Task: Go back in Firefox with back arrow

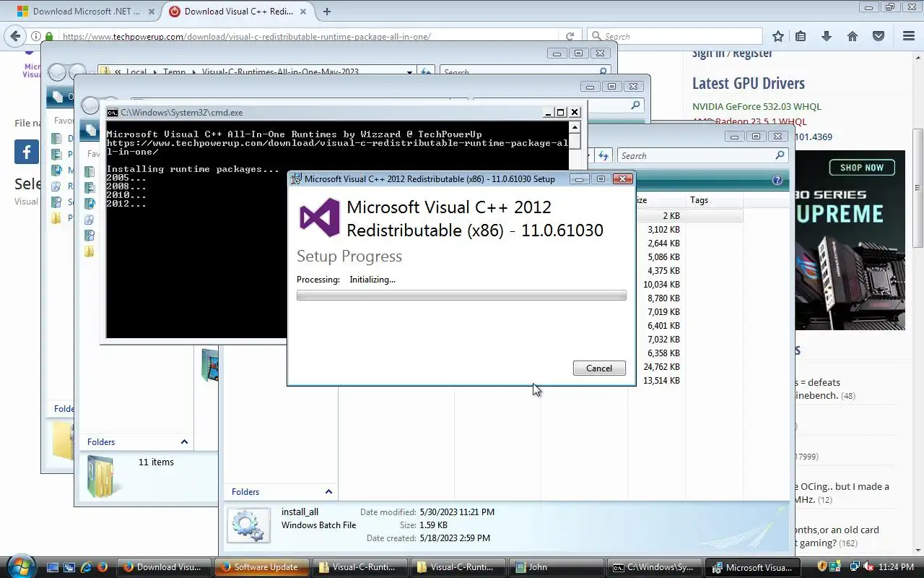Action: coord(15,36)
